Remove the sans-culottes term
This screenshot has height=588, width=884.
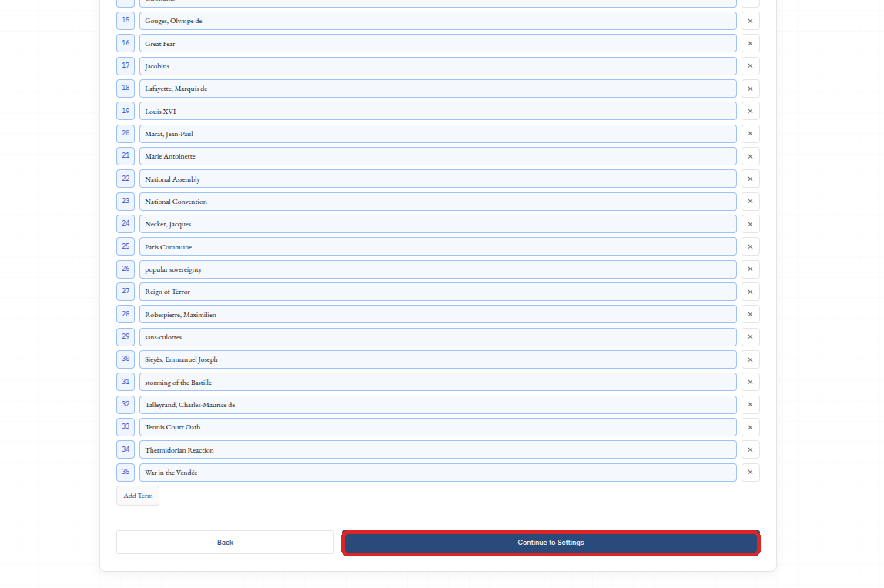(750, 337)
